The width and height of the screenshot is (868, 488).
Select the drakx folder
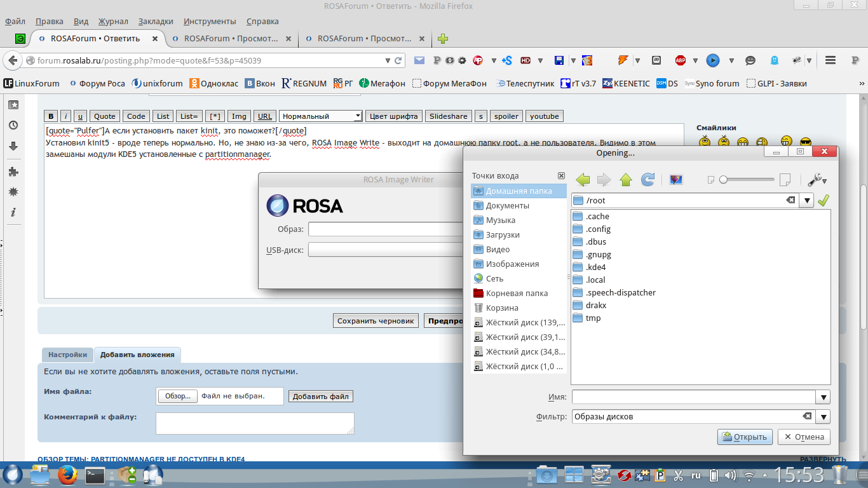pyautogui.click(x=589, y=305)
